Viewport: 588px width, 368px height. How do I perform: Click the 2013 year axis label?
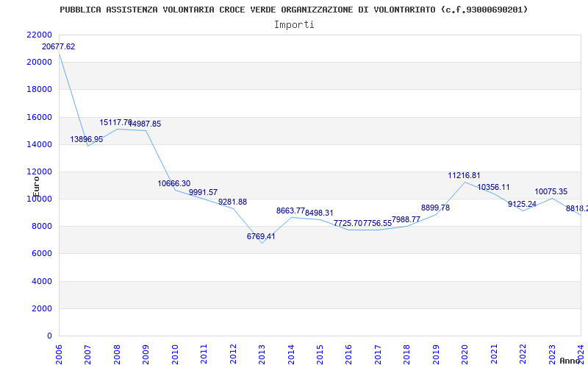point(262,354)
